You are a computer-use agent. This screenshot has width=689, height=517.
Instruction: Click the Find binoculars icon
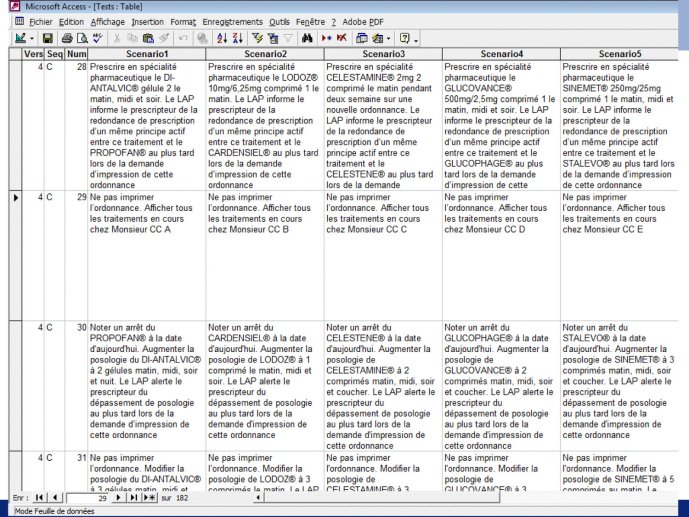click(307, 39)
